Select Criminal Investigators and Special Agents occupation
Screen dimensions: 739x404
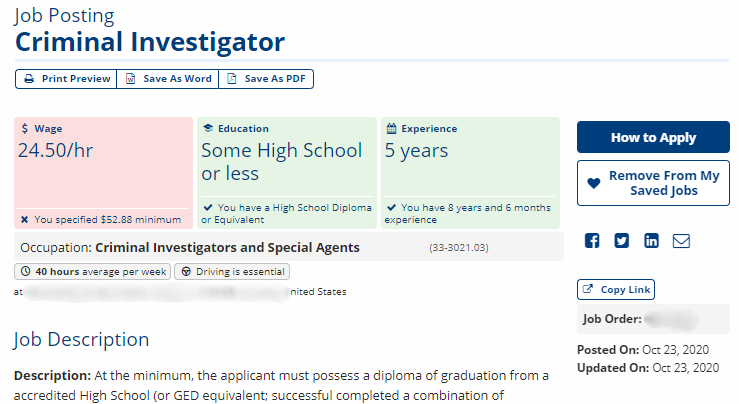227,247
